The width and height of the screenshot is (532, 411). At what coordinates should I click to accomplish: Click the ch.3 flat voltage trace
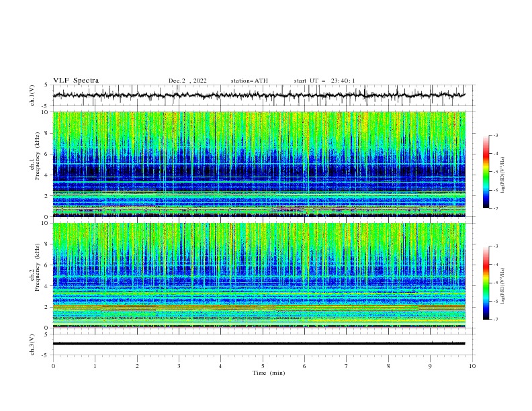[x=259, y=344]
